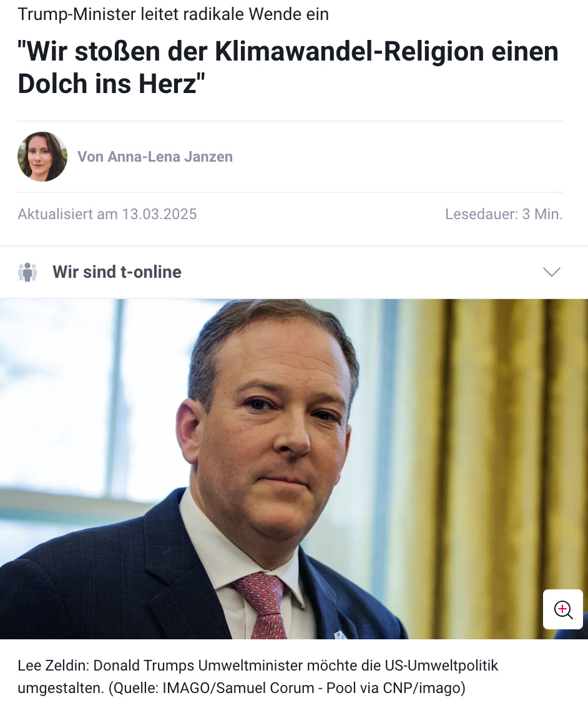588x703 pixels.
Task: Visit the Von Anna-Lena Janzen author link
Action: 155,157
